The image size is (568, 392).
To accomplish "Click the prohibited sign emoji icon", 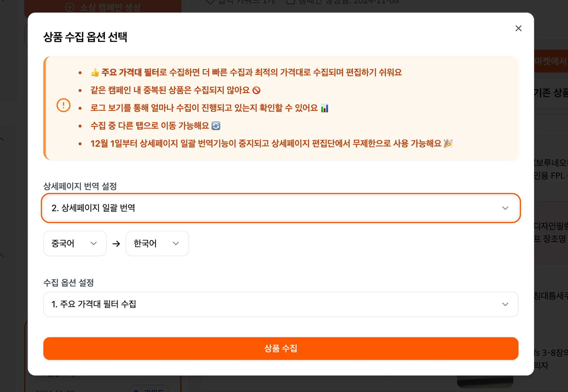I will point(256,90).
